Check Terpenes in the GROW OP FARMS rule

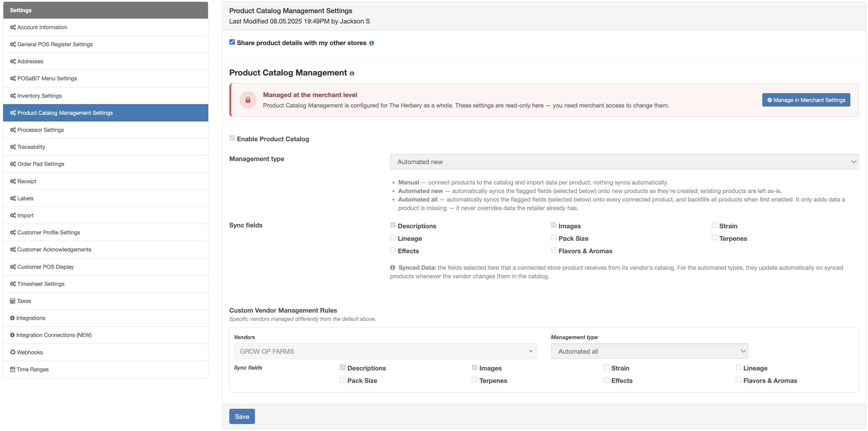pos(475,380)
